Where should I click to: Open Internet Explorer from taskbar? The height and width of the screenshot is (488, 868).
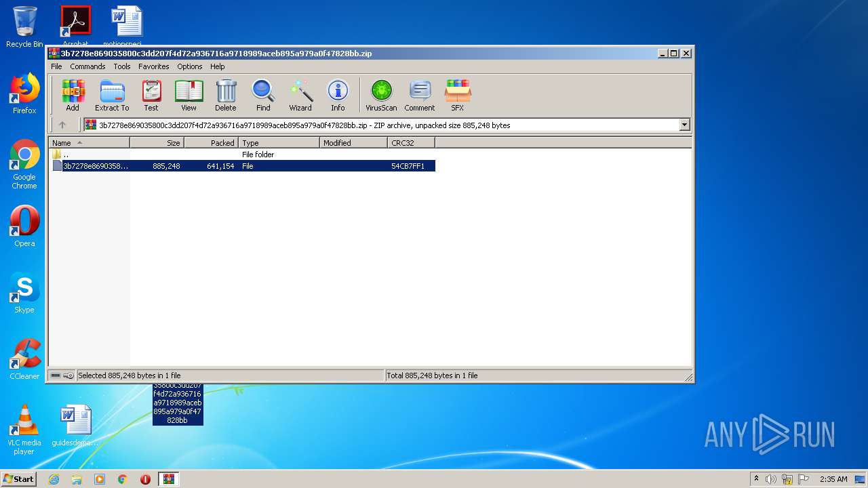point(54,479)
